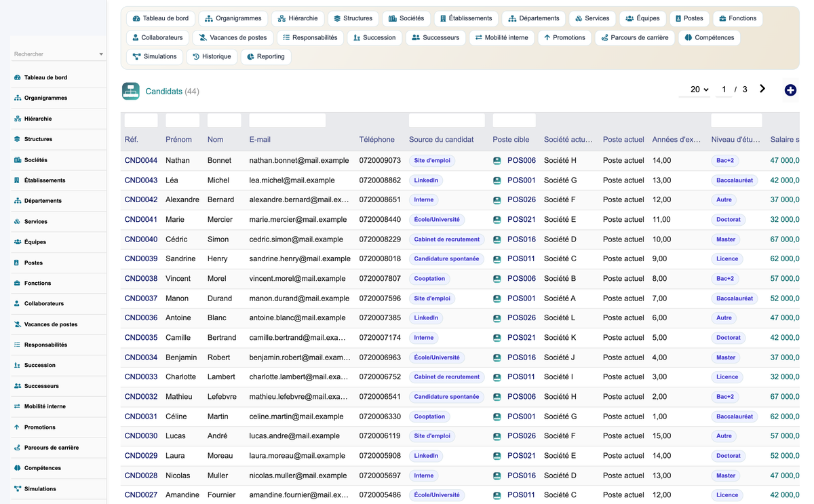
Task: Click Postes icon in sidebar
Action: tap(17, 263)
